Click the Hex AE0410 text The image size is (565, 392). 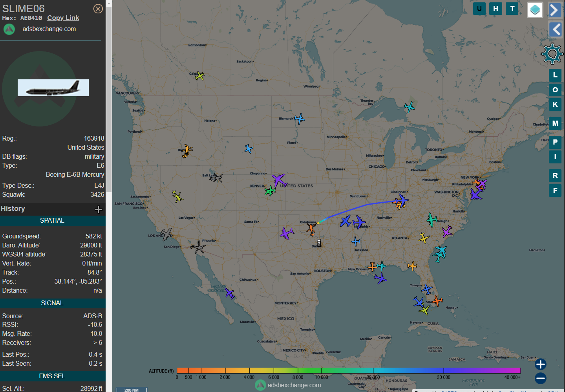click(22, 18)
